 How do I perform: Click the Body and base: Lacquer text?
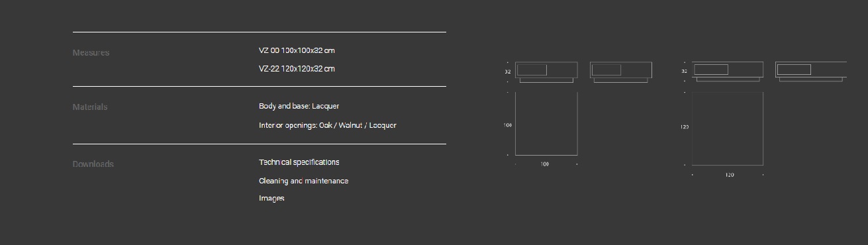(x=299, y=106)
